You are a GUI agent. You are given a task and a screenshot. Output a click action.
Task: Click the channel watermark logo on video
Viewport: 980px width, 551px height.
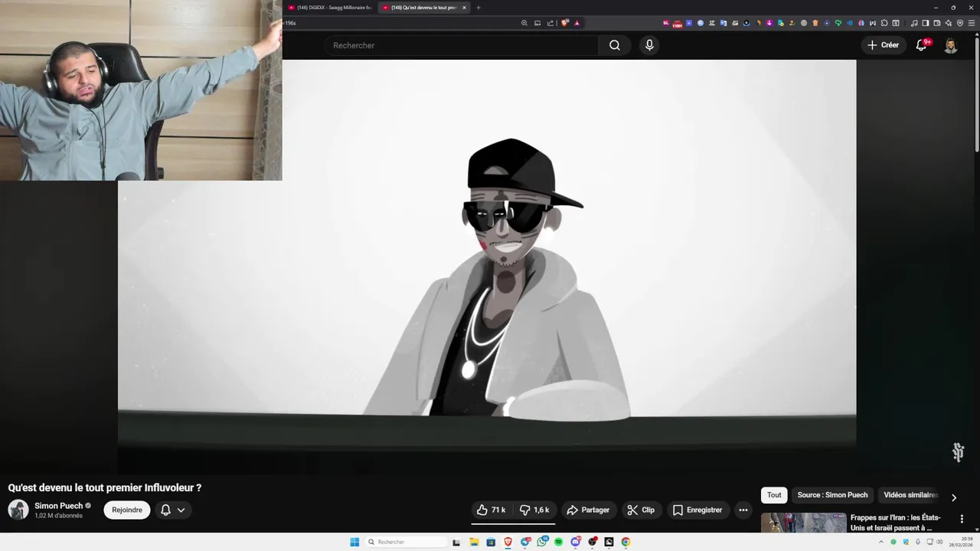958,452
